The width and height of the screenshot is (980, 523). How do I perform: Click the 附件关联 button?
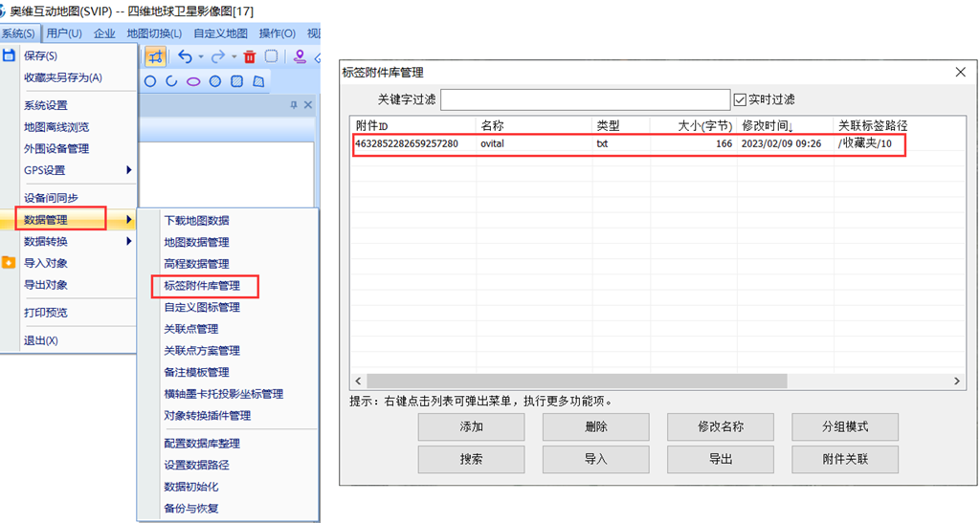844,459
